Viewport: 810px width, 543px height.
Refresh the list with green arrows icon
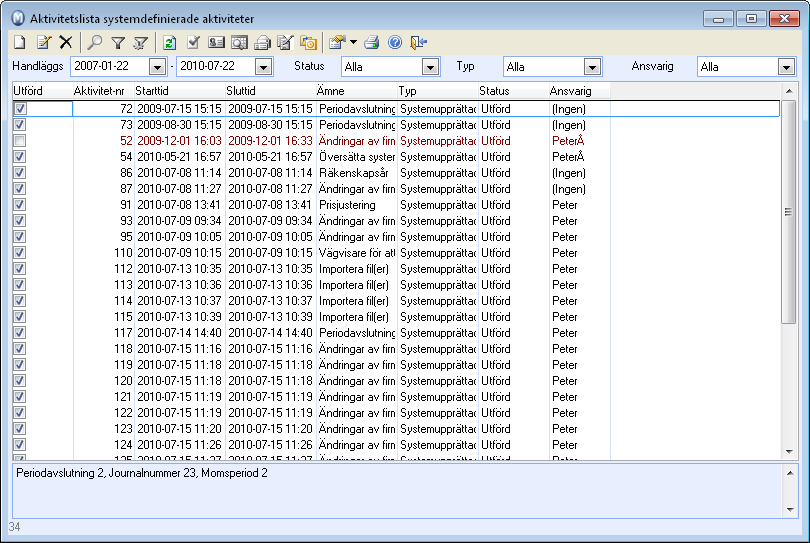(x=169, y=42)
